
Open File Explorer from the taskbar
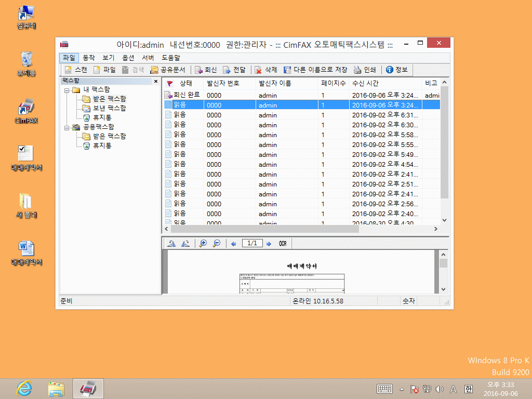click(x=56, y=389)
